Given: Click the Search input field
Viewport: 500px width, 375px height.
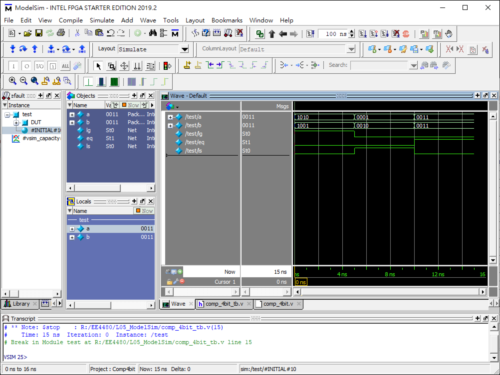Looking at the screenshot, I should 380,65.
